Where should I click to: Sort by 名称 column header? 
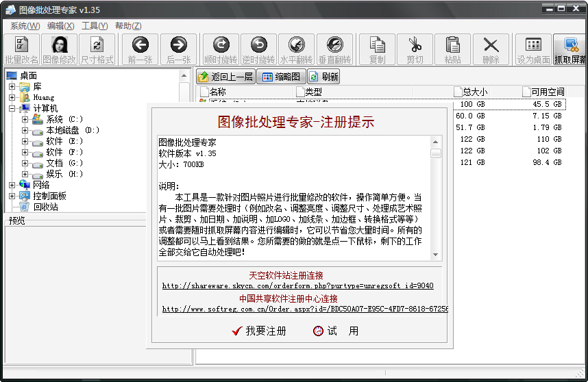click(245, 91)
